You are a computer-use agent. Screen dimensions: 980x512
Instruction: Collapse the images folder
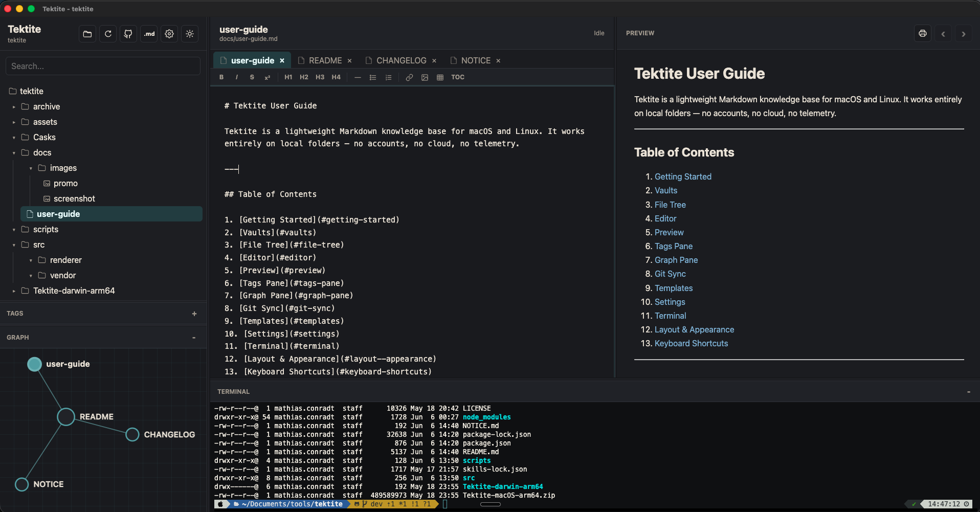click(x=31, y=168)
